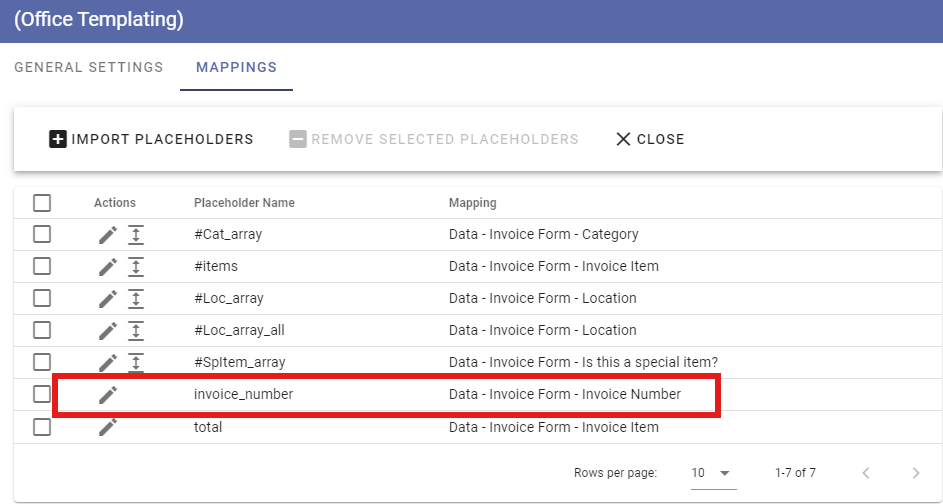
Task: Click the expand icon for #Cat_array row
Action: [x=136, y=235]
